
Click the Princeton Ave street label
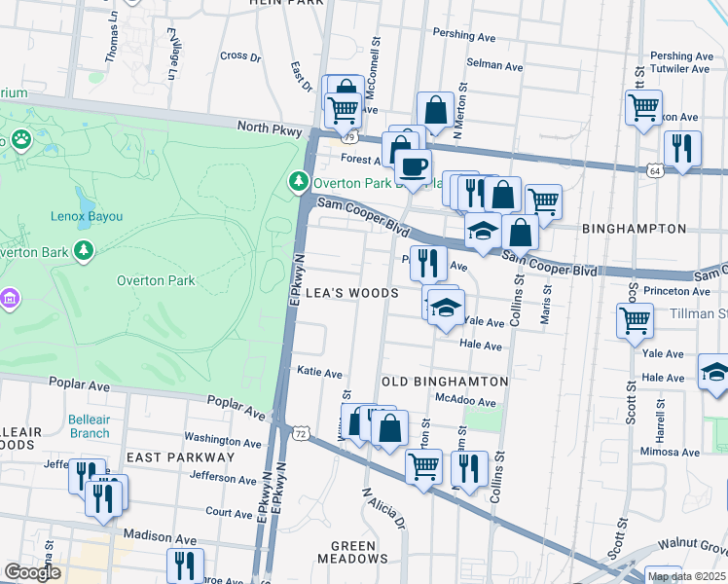tap(676, 291)
